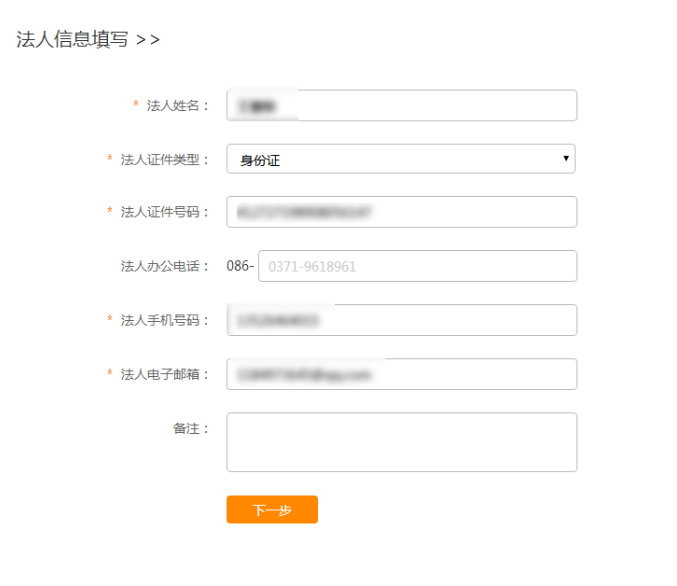
Task: Select the 法人手机号码 input box
Action: click(401, 320)
